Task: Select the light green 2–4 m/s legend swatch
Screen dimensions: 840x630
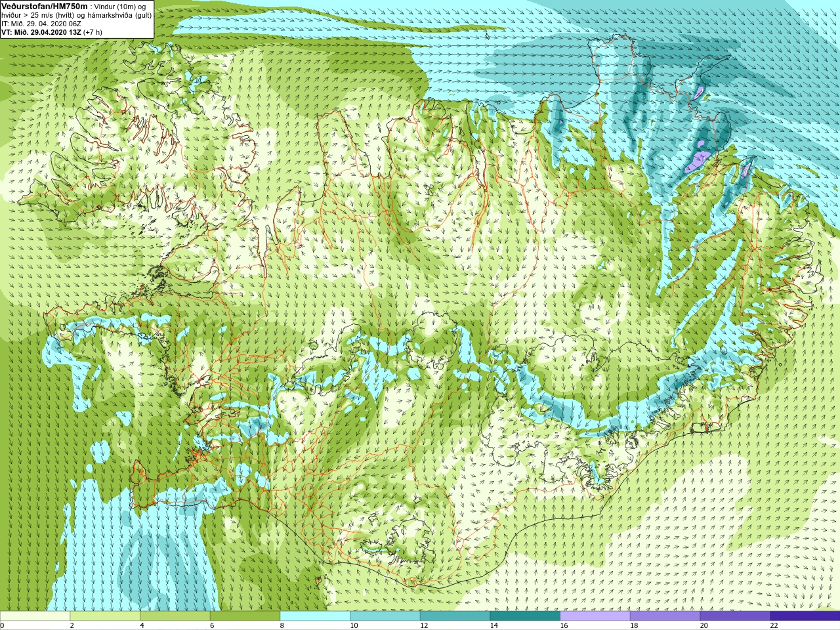Action: coord(105,616)
